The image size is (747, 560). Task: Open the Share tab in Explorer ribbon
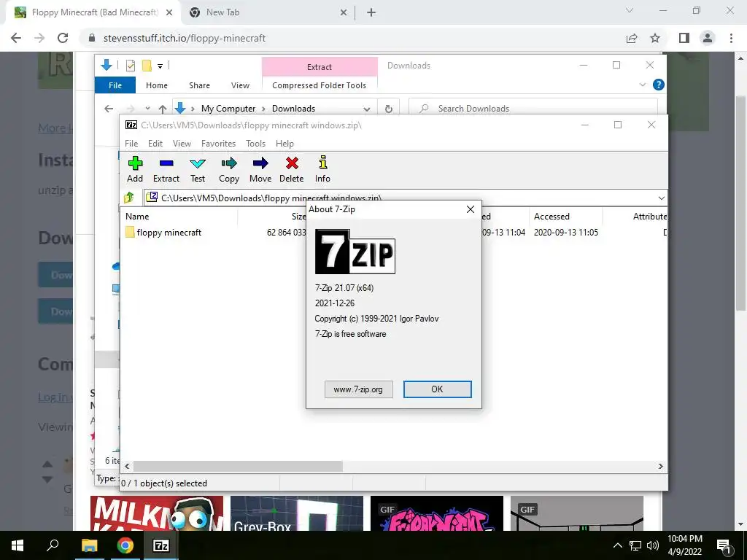tap(199, 85)
